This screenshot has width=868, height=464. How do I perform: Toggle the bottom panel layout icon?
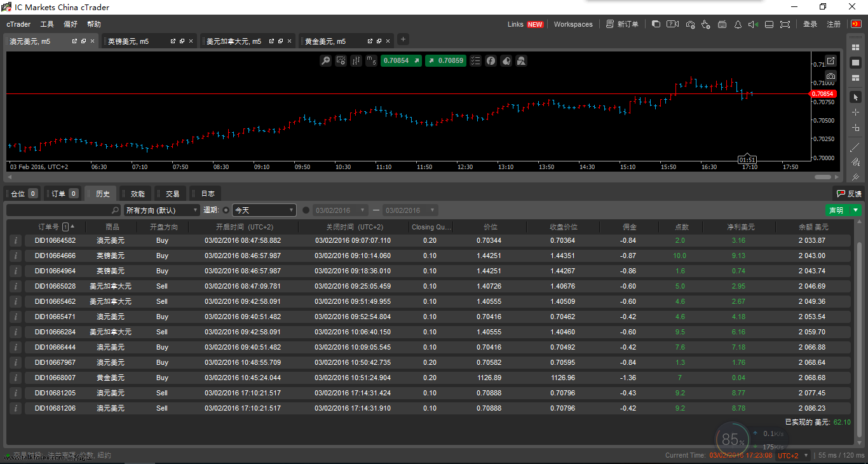pyautogui.click(x=769, y=24)
